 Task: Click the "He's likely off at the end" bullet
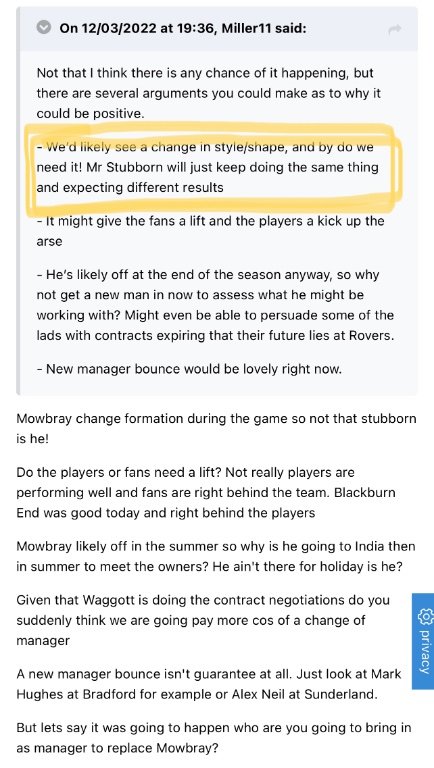click(215, 305)
